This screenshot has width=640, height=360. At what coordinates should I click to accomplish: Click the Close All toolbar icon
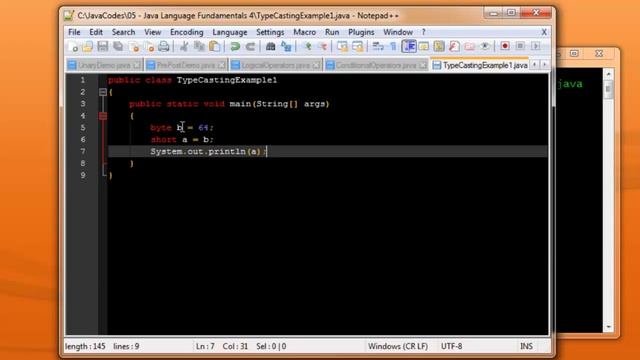click(x=149, y=47)
